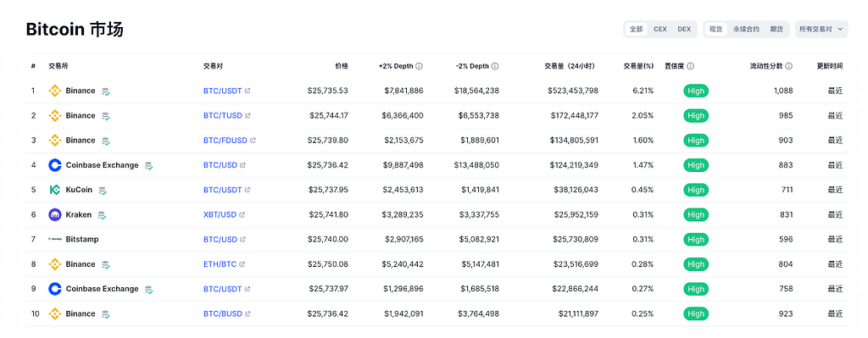Open the Bitstamp exchange link
The height and width of the screenshot is (338, 868).
pos(82,240)
